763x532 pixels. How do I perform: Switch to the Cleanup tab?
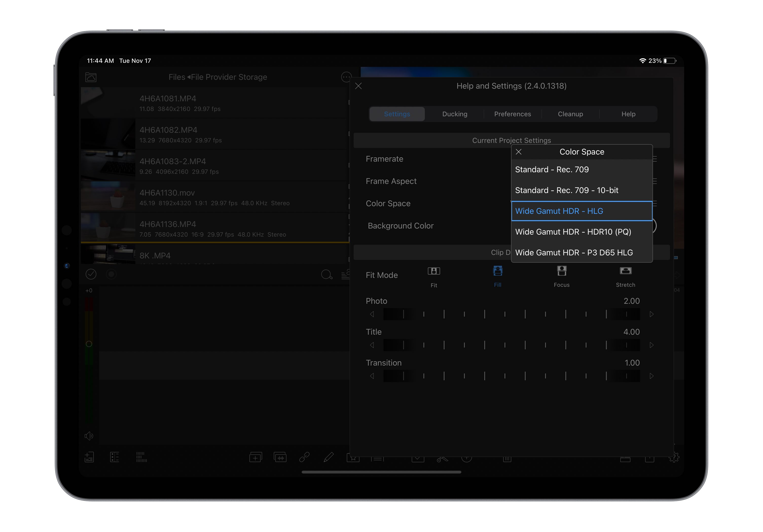(x=570, y=114)
